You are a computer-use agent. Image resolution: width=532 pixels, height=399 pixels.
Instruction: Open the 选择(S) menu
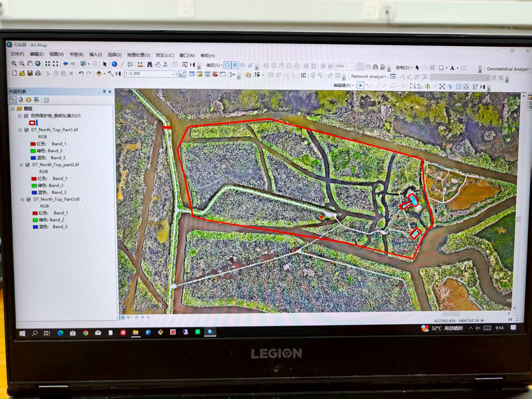pos(114,55)
